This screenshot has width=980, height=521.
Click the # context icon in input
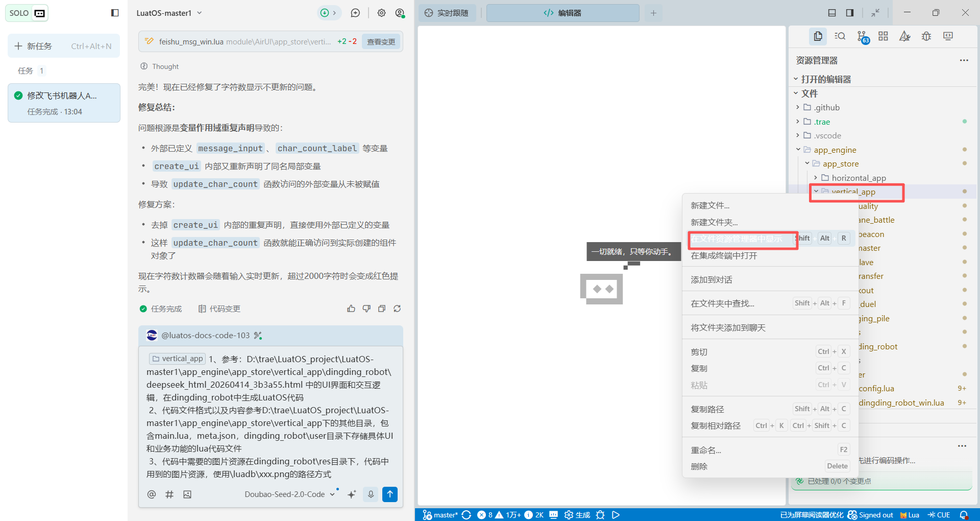169,494
